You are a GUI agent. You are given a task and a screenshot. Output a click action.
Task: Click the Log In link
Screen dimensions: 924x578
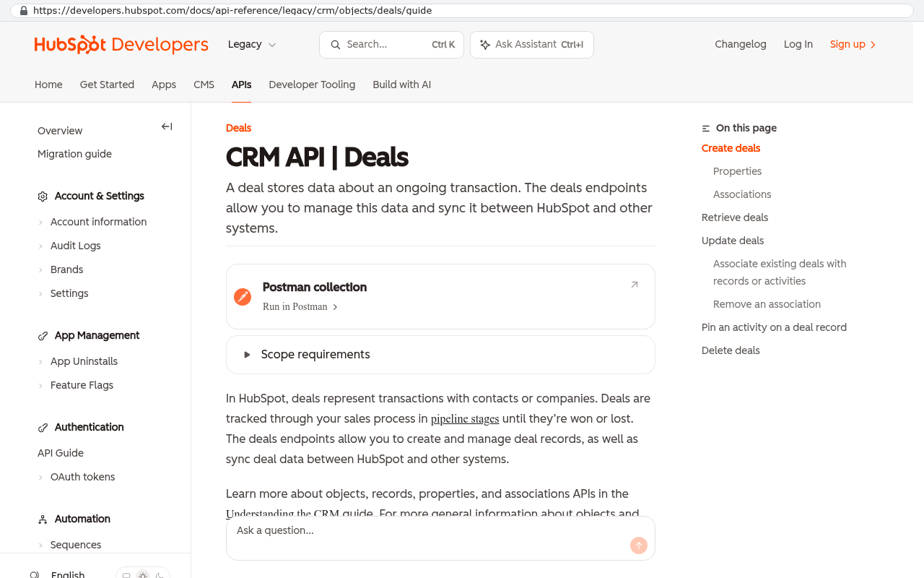[798, 45]
